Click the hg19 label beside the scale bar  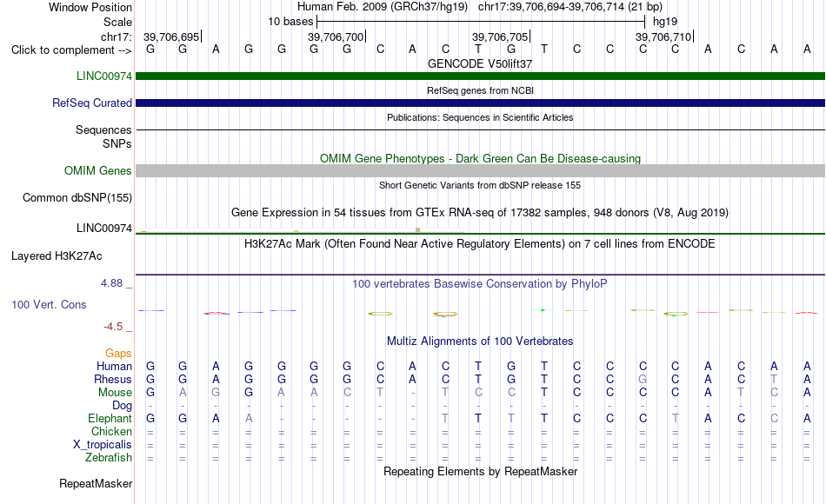[x=665, y=22]
